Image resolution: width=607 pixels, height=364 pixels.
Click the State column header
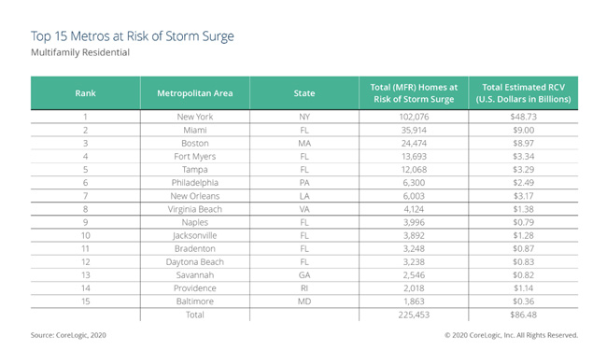(x=304, y=93)
